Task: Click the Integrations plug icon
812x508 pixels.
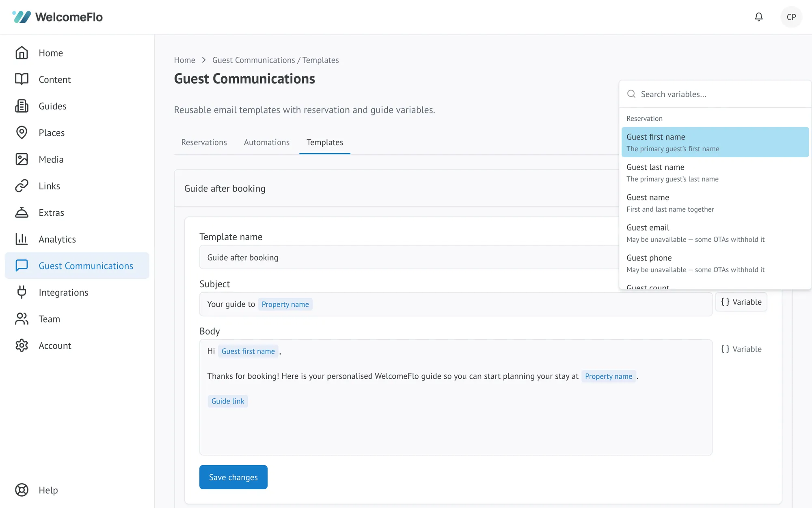Action: pyautogui.click(x=22, y=292)
